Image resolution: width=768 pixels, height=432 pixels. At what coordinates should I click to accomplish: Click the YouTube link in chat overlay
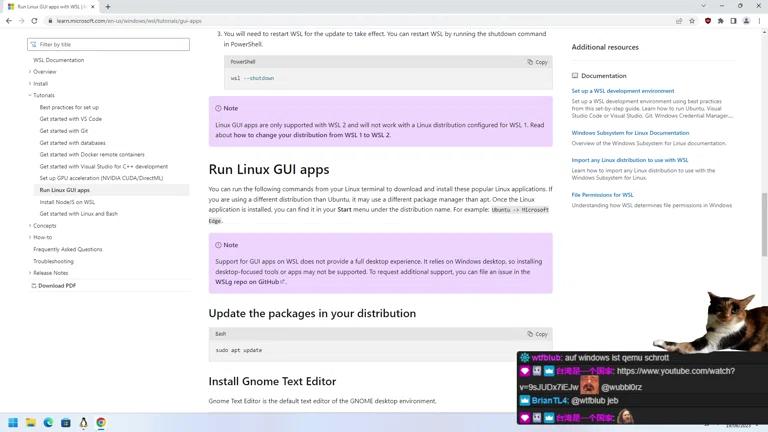[675, 371]
